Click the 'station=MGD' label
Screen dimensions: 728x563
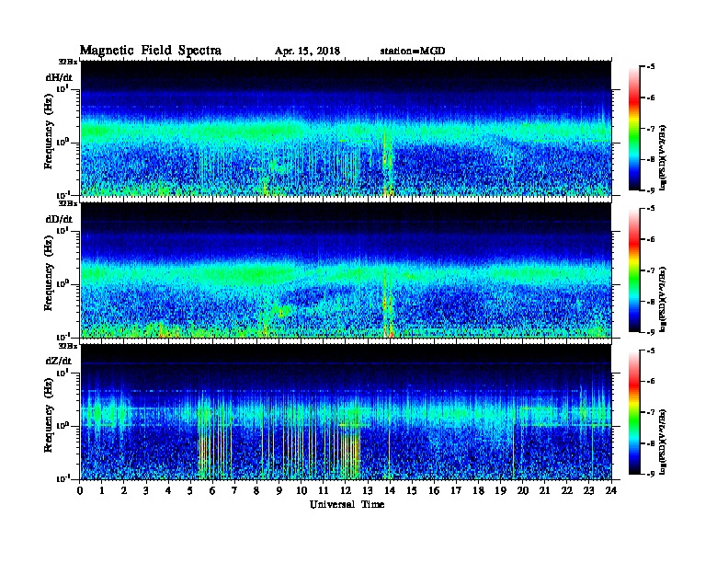click(x=413, y=51)
